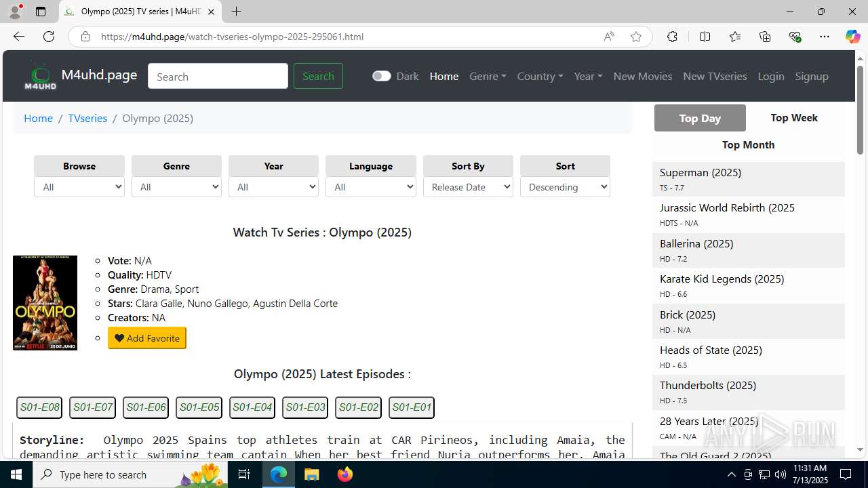This screenshot has height=488, width=868.
Task: Add page to favorites star icon
Action: (x=636, y=37)
